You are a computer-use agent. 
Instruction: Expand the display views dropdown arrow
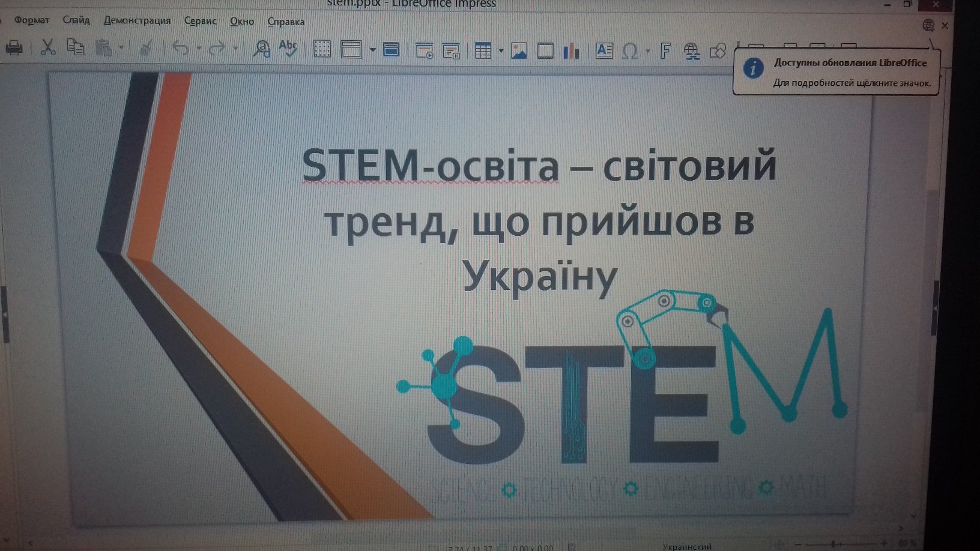[x=372, y=50]
